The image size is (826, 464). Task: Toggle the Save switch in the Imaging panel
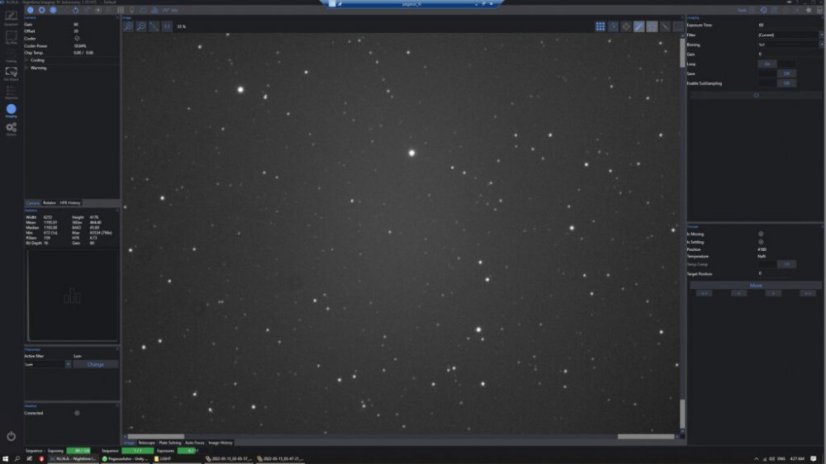pyautogui.click(x=787, y=73)
